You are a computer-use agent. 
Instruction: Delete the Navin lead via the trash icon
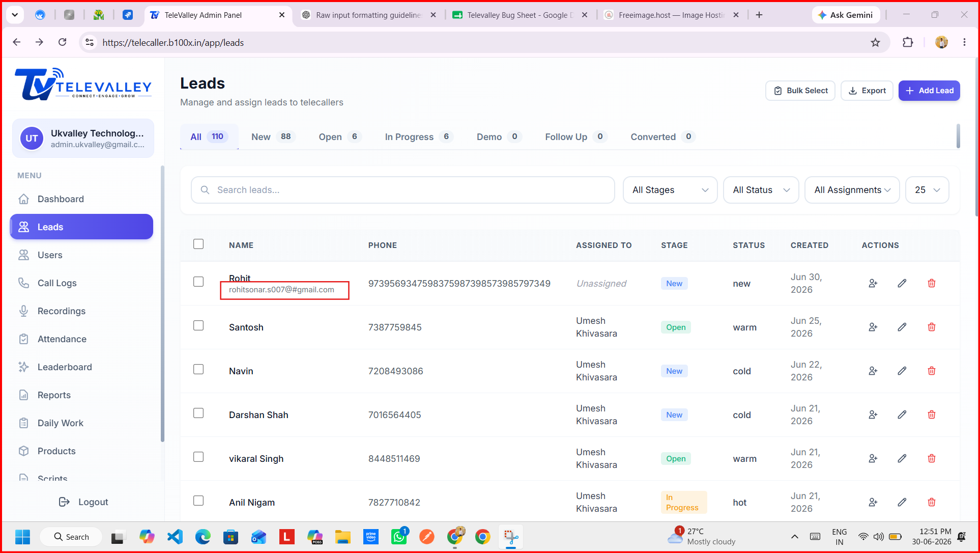click(x=931, y=371)
